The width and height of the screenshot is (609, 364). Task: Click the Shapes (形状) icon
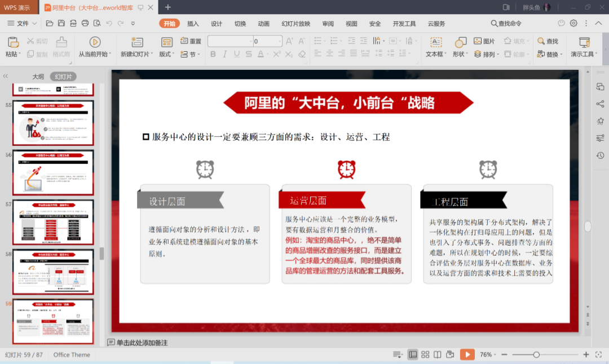pyautogui.click(x=460, y=42)
